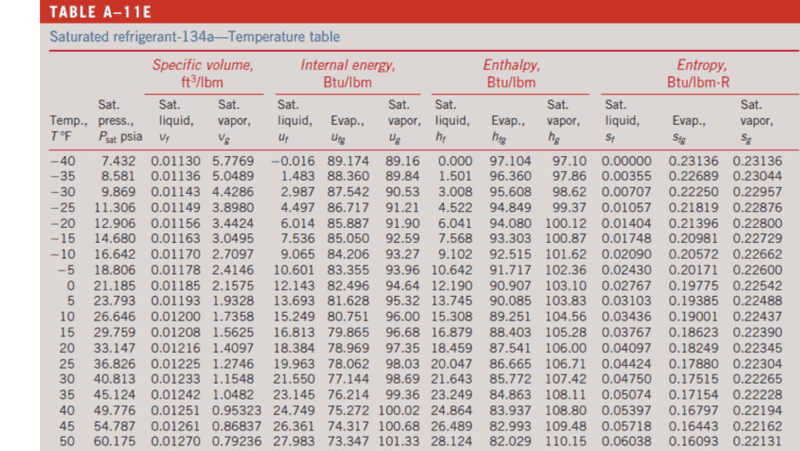This screenshot has height=451, width=800.
Task: Select the enthalpy evaporation value 97.104
Action: pos(511,159)
